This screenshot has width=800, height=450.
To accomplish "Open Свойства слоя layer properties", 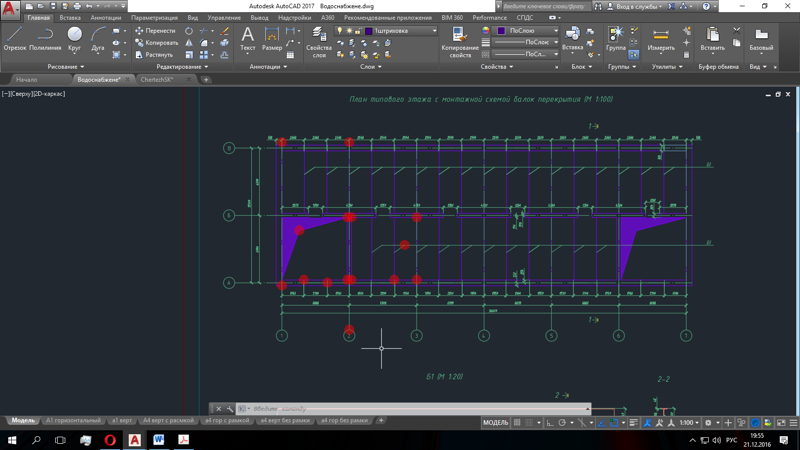I will click(319, 42).
